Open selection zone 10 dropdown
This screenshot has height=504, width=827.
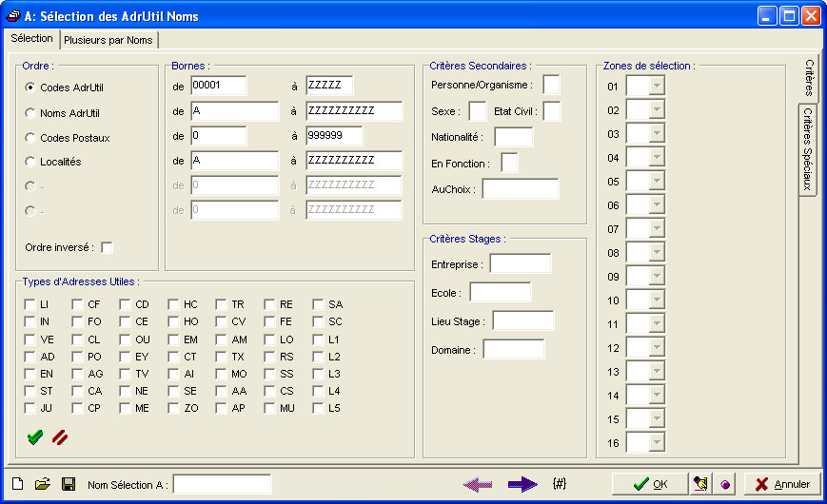pos(657,300)
